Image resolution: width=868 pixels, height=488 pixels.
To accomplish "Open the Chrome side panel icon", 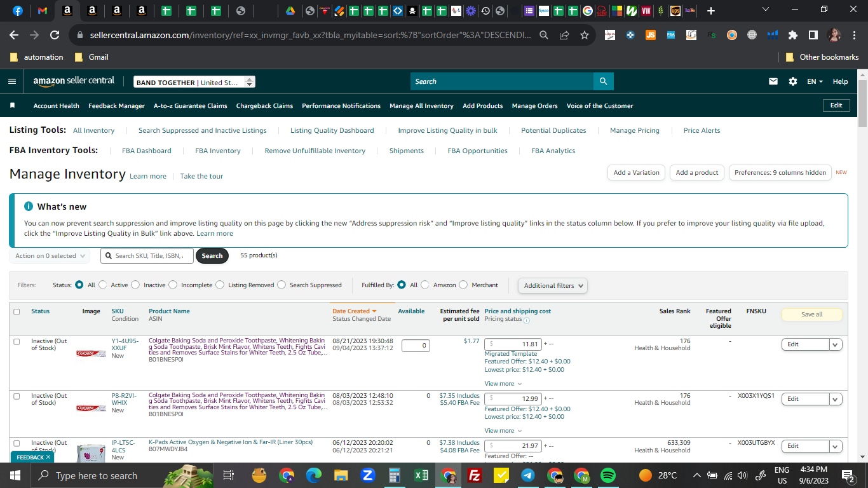I will [813, 35].
